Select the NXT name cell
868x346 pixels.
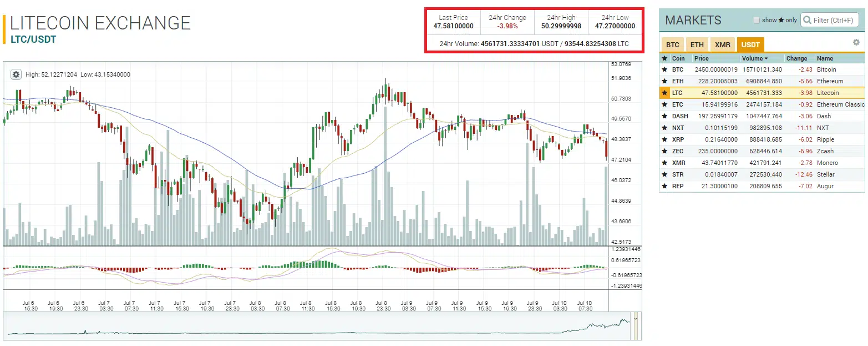click(x=823, y=128)
